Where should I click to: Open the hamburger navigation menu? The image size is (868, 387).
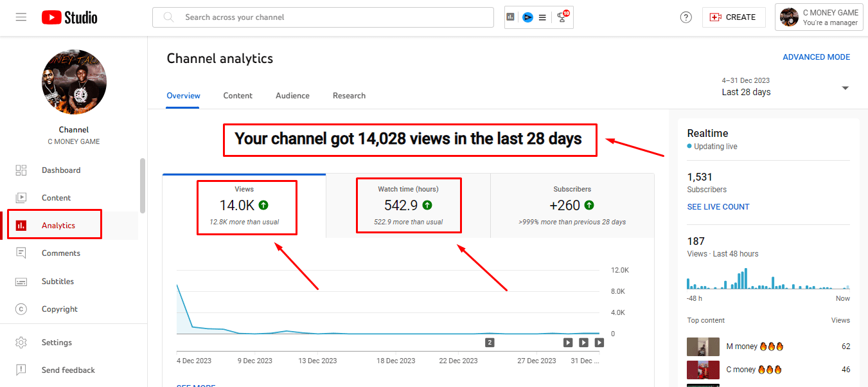pyautogui.click(x=21, y=17)
